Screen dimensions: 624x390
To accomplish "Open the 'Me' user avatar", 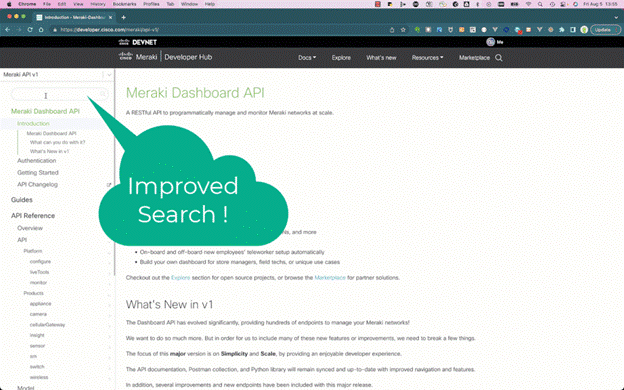I will tap(491, 42).
